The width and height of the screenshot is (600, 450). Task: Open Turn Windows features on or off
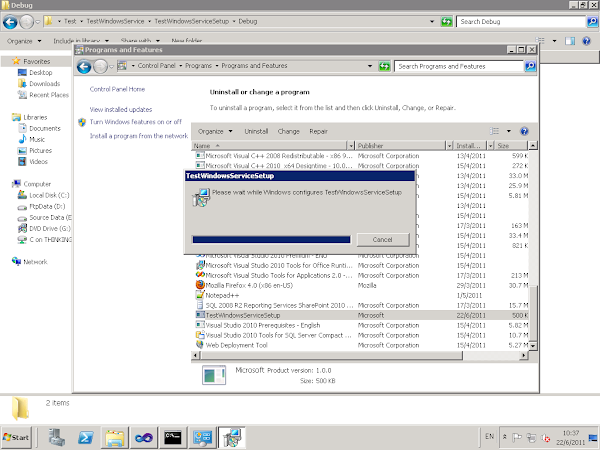tap(136, 122)
